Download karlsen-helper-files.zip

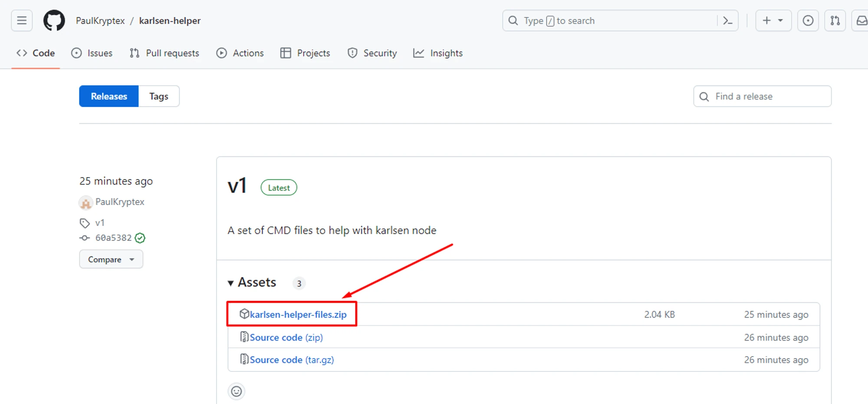click(298, 315)
